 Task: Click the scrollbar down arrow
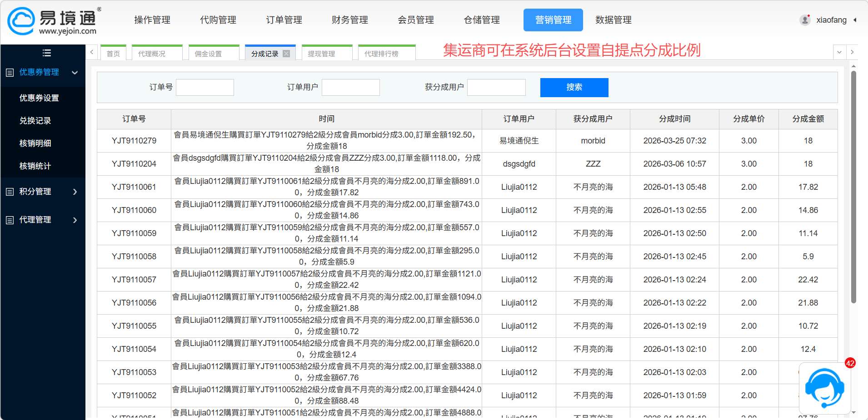[x=853, y=412]
